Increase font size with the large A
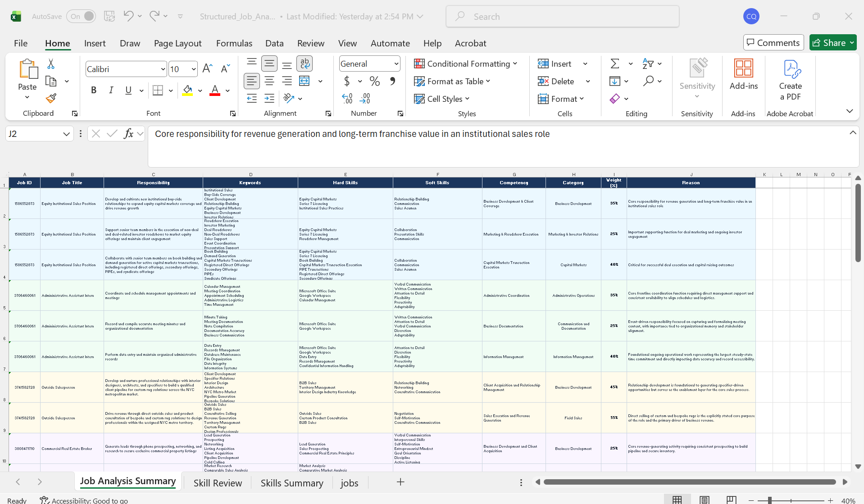 pos(207,68)
